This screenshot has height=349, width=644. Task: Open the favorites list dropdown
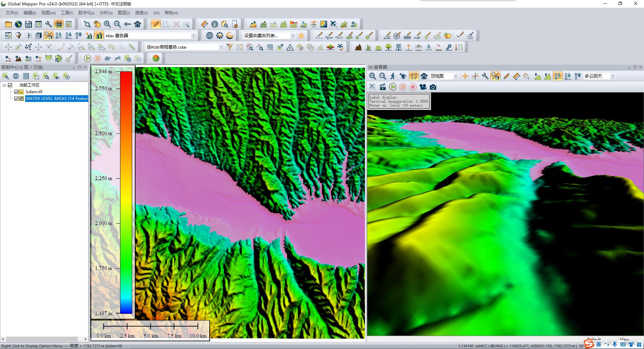[x=292, y=36]
